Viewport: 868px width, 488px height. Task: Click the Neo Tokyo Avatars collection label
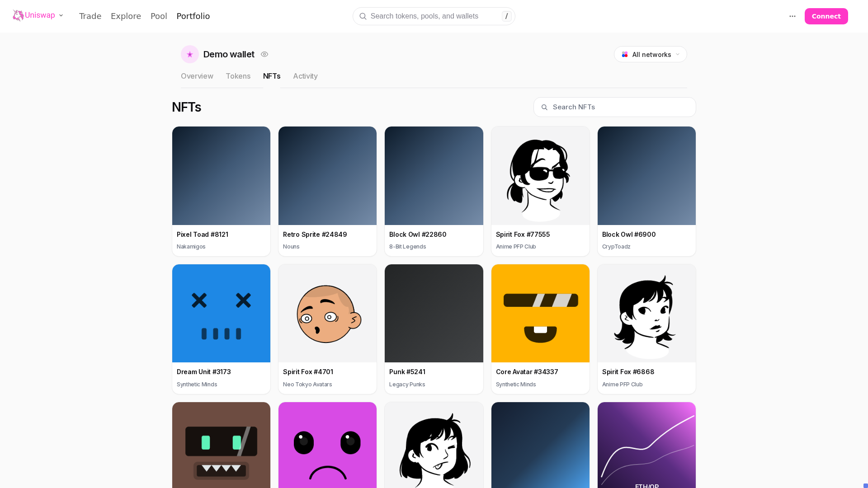tap(307, 385)
